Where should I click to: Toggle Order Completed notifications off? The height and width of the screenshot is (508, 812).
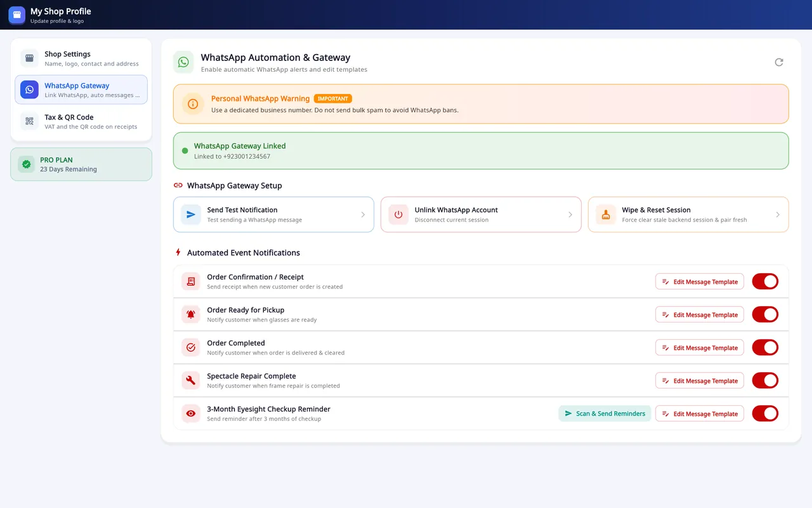click(x=765, y=347)
